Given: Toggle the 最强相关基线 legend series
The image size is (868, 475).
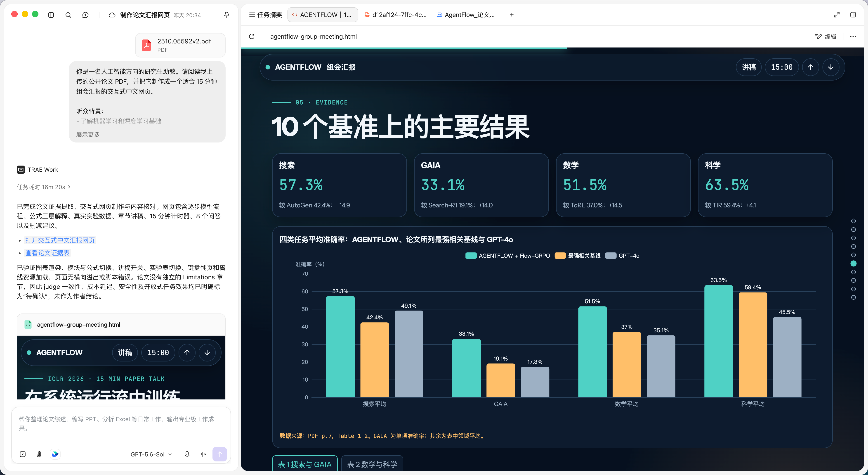Looking at the screenshot, I should click(x=578, y=256).
